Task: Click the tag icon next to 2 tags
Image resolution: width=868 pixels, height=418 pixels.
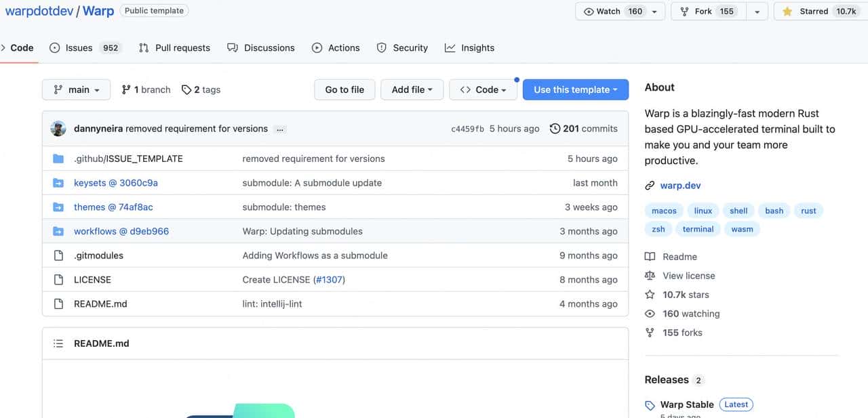Action: (186, 89)
